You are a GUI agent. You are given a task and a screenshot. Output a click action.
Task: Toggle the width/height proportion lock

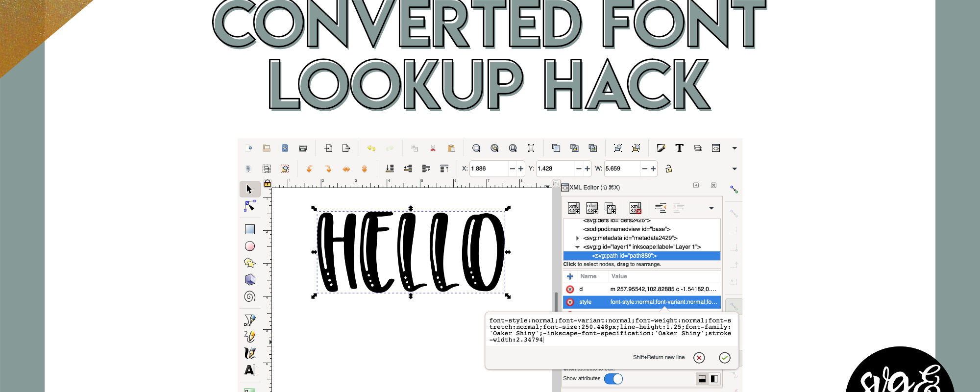point(668,169)
